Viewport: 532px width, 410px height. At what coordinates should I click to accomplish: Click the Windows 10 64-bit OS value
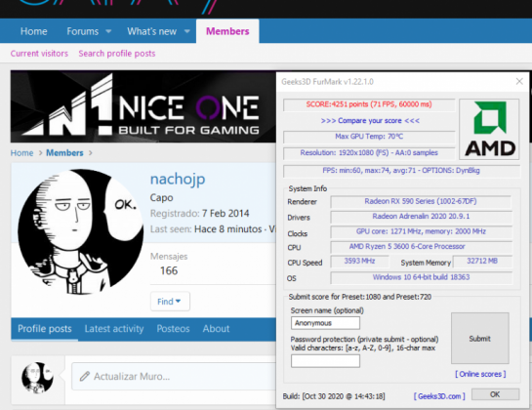(421, 277)
